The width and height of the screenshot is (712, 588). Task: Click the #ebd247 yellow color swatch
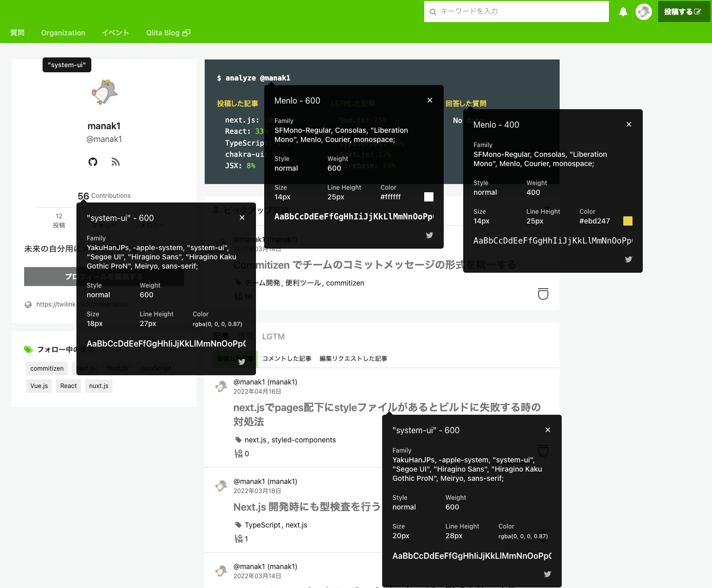pyautogui.click(x=628, y=221)
